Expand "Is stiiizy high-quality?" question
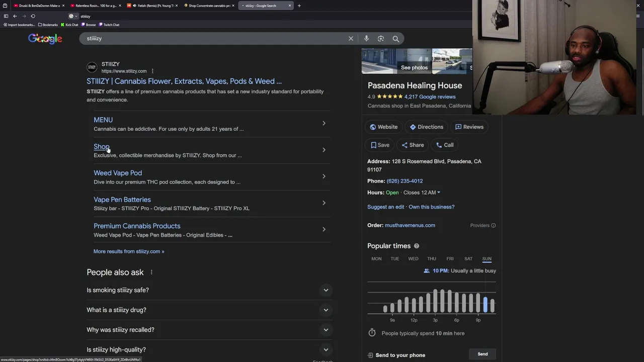Screen dimensions: 644x362 (x=209, y=350)
